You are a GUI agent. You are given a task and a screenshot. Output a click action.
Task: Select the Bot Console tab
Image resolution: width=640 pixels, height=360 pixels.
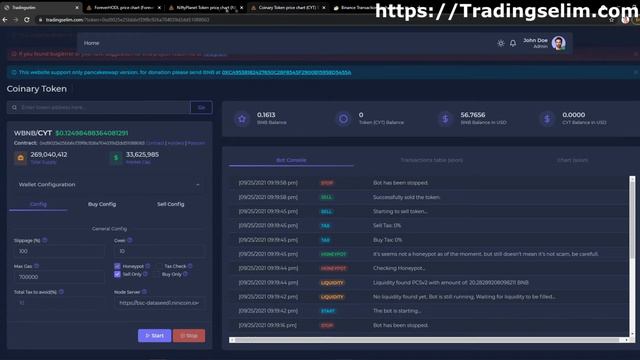(291, 160)
